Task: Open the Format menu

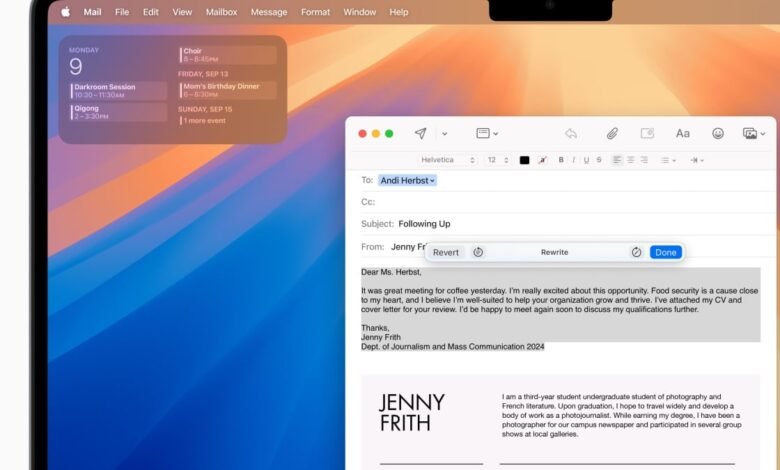Action: (315, 12)
